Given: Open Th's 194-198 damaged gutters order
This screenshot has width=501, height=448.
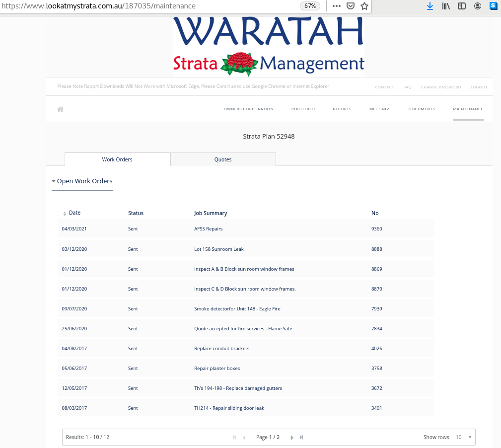Looking at the screenshot, I should pos(238,388).
